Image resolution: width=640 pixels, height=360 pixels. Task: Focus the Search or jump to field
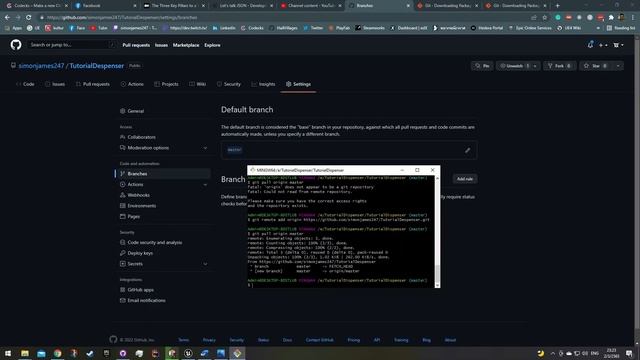point(72,45)
